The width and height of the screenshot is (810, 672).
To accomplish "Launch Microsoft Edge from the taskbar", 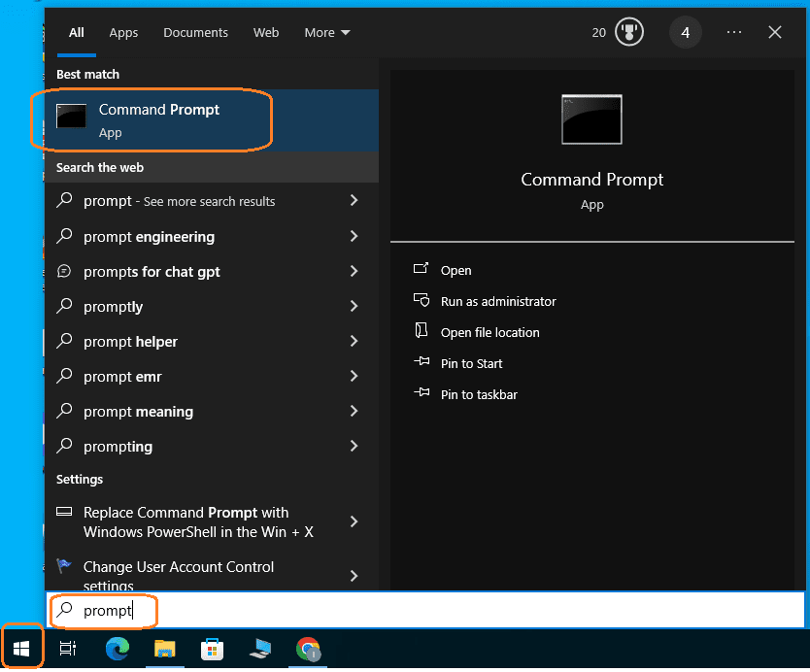I will pos(118,649).
